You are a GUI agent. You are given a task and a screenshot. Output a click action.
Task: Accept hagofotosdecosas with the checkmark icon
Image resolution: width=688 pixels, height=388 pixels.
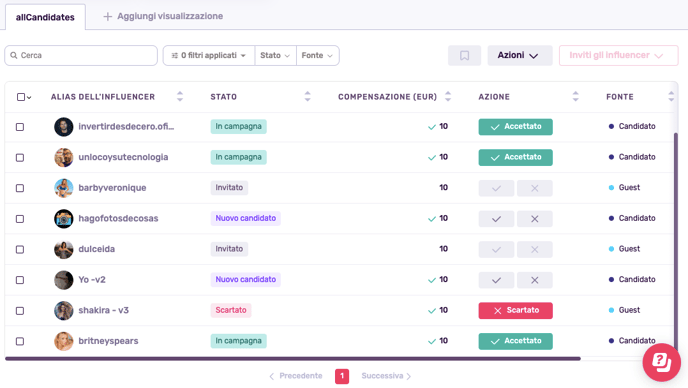pyautogui.click(x=496, y=219)
